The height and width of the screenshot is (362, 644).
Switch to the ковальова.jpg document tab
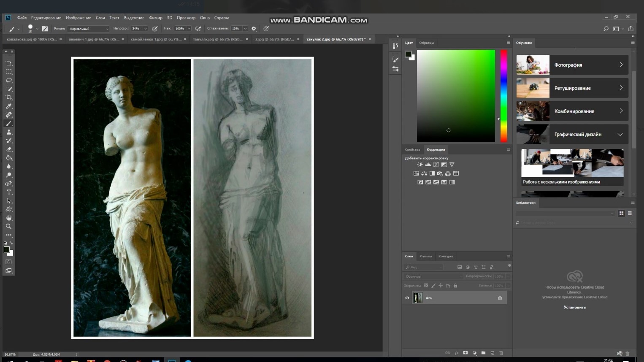point(32,39)
